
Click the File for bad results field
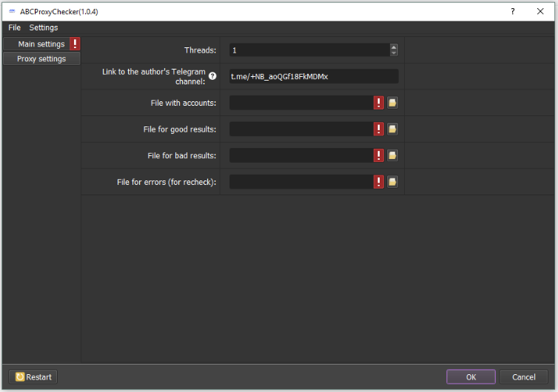(301, 155)
